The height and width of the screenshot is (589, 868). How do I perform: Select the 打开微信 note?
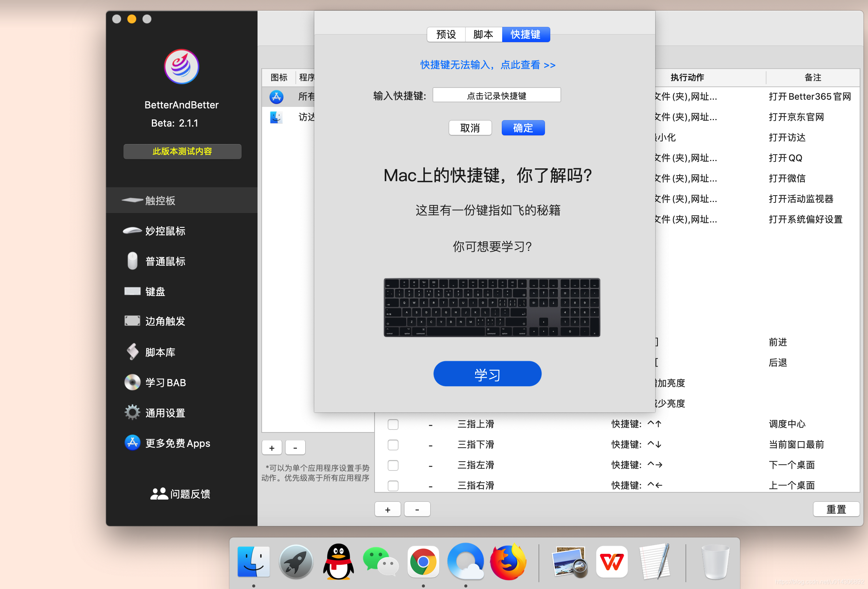click(x=787, y=179)
